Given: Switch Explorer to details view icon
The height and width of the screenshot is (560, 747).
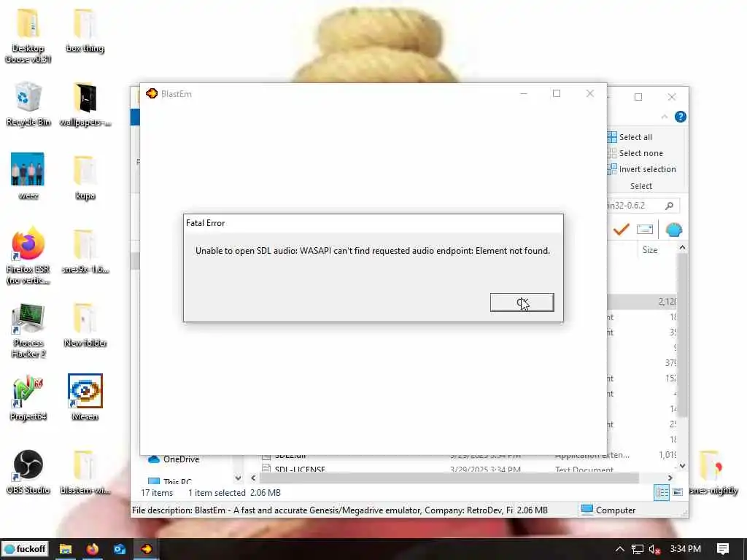Looking at the screenshot, I should click(661, 492).
